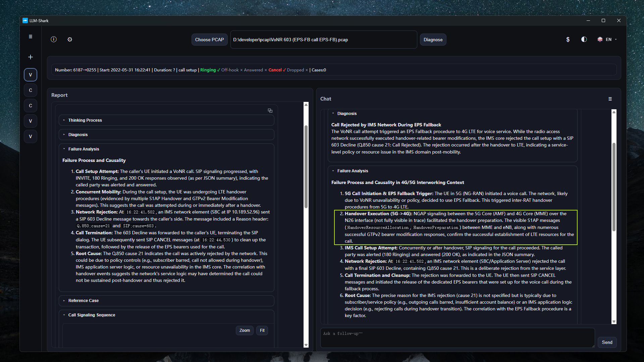Open the info icon in toolbar
The width and height of the screenshot is (644, 362).
pos(54,40)
